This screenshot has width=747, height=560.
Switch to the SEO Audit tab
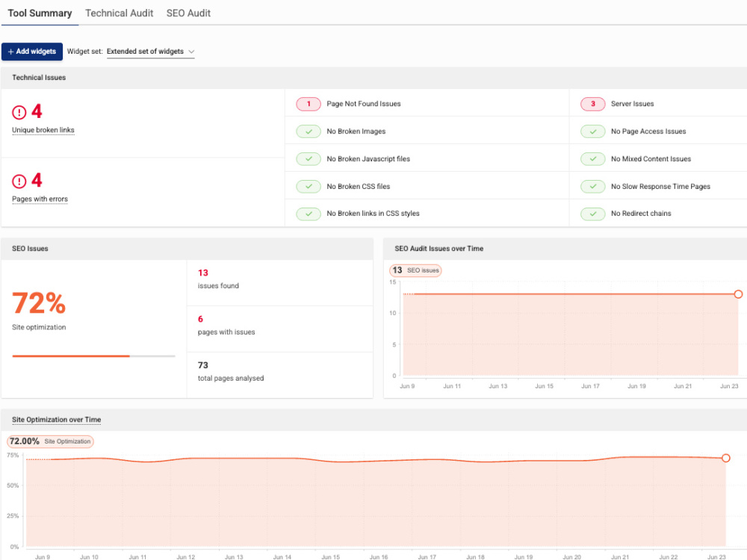(188, 13)
